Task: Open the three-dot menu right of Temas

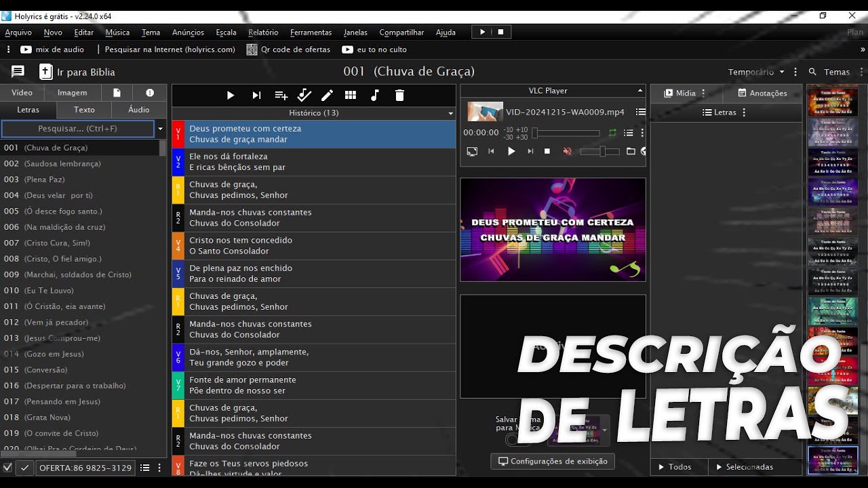Action: point(862,72)
